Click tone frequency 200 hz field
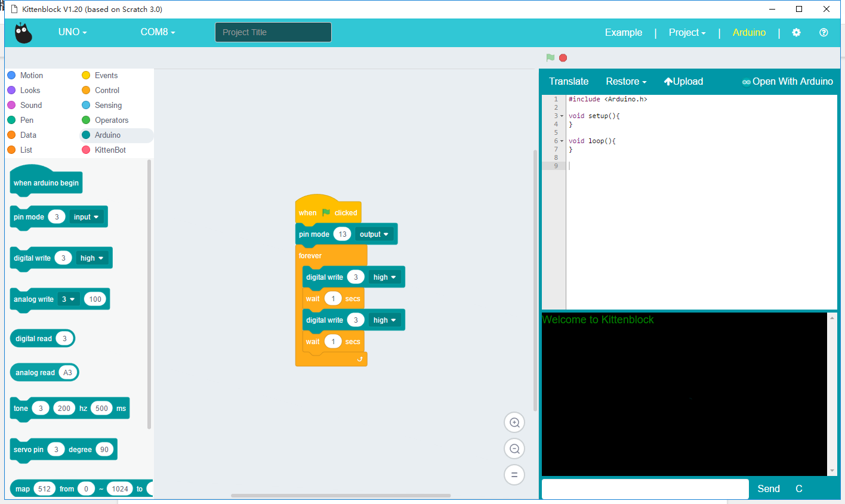 64,409
